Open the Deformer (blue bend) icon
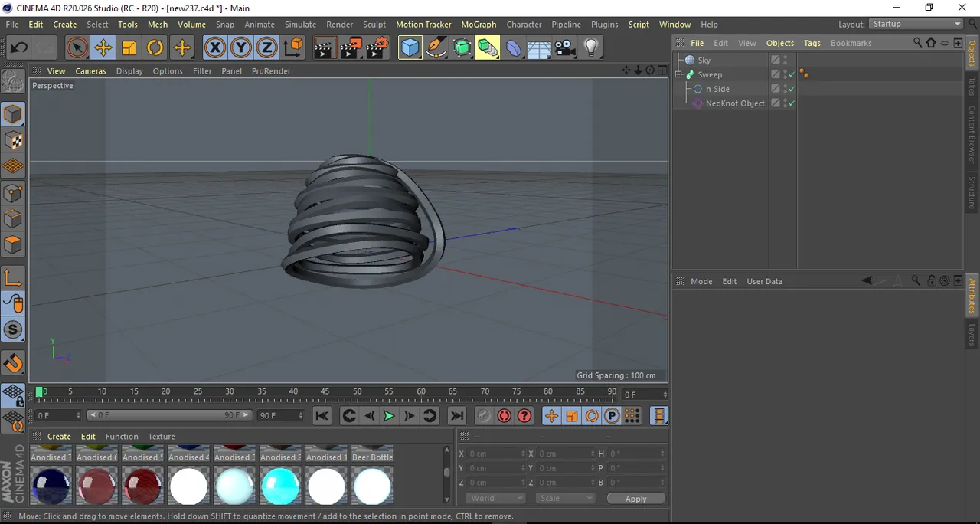 click(514, 48)
